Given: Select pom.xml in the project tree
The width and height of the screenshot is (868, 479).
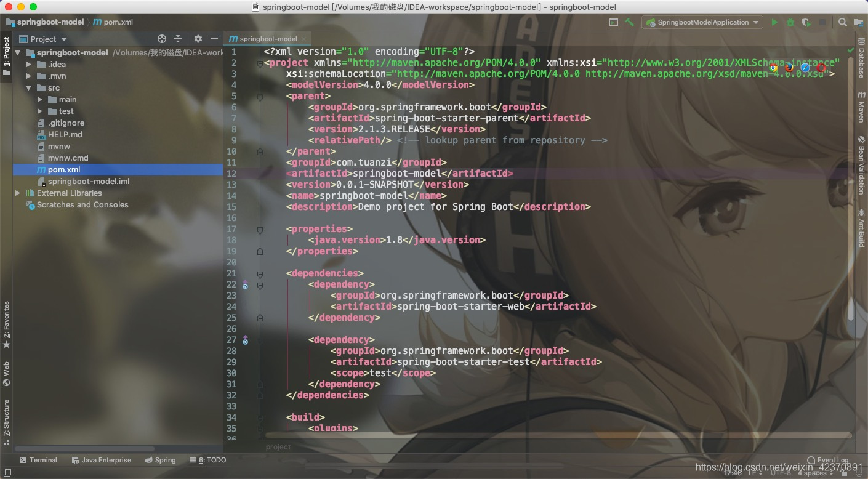Looking at the screenshot, I should tap(118, 170).
